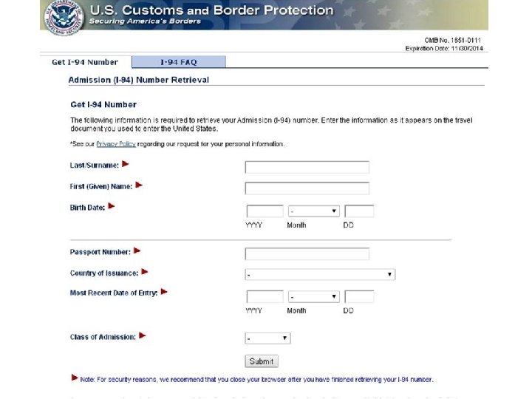Click the Passport Number label
The width and height of the screenshot is (532, 399).
pyautogui.click(x=100, y=252)
